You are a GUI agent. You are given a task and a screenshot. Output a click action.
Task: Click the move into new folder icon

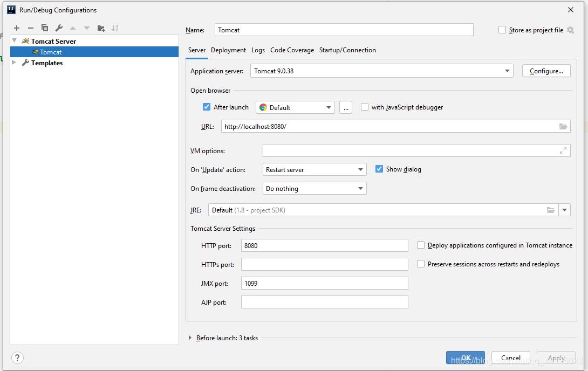point(101,28)
